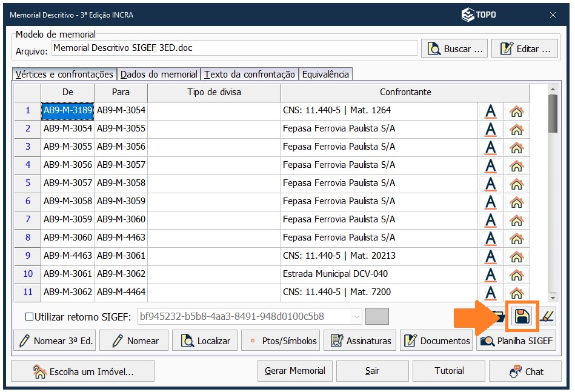Click house icon for Estrada Municipal DCV-040

516,274
